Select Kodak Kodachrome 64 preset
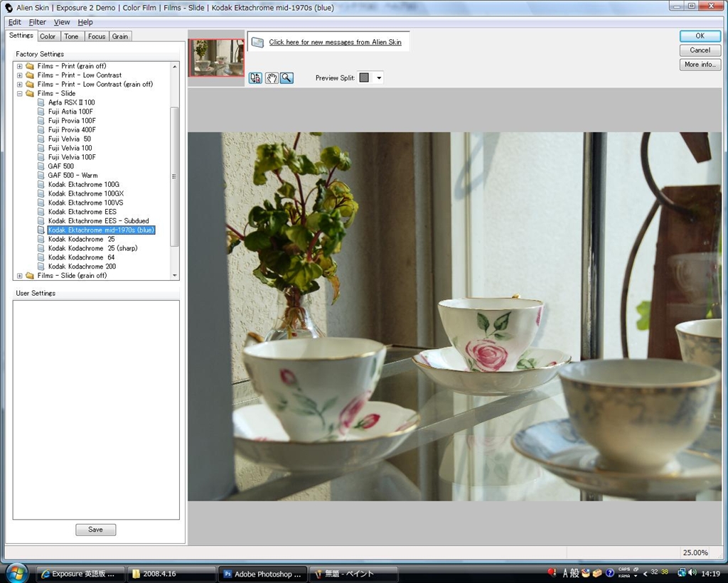 [x=81, y=257]
